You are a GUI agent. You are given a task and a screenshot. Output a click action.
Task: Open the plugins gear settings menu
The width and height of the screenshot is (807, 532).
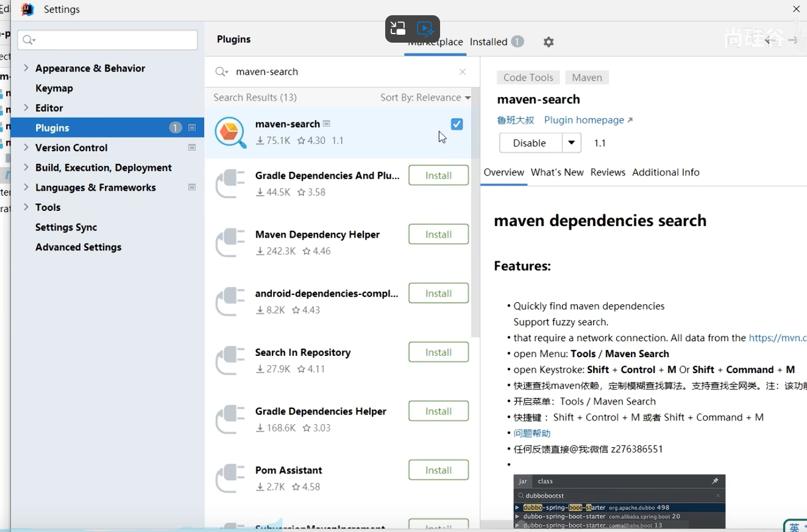pyautogui.click(x=549, y=42)
